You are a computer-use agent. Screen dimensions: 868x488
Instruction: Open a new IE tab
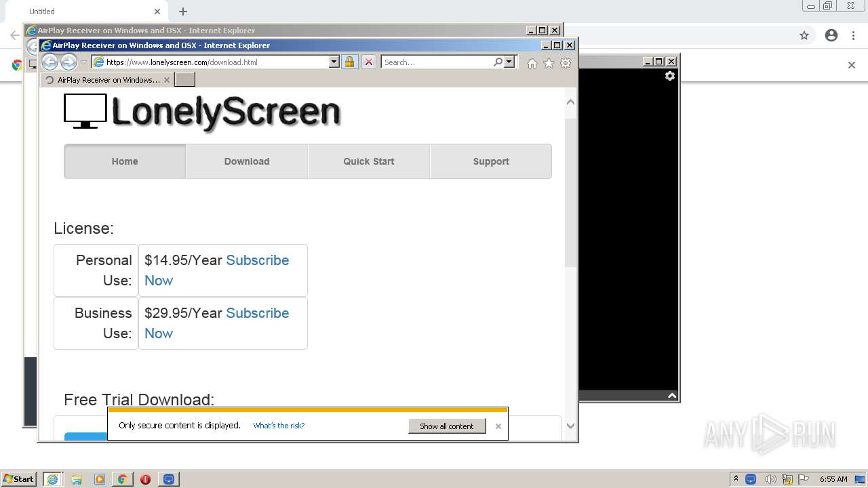tap(184, 79)
